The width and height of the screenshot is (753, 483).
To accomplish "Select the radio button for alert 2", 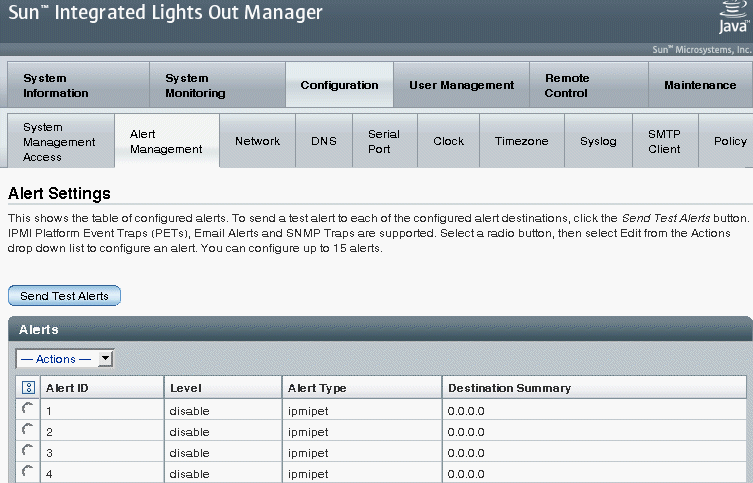I will point(28,429).
